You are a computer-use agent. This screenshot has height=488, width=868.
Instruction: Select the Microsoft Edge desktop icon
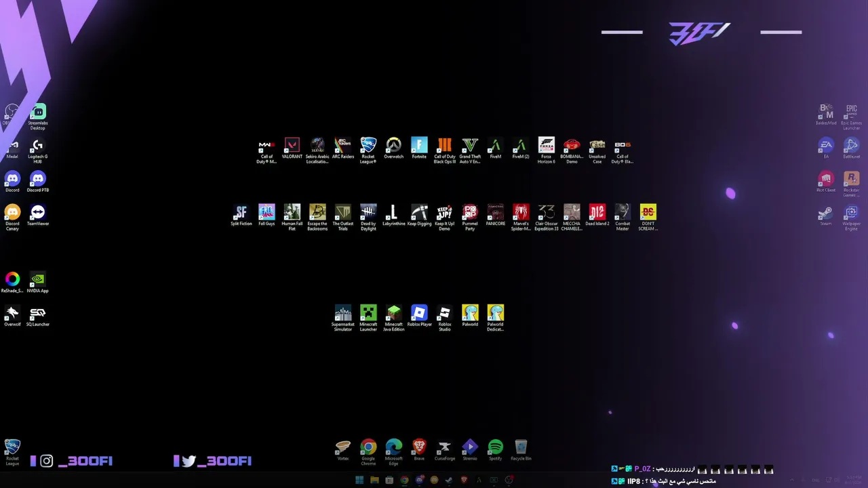(x=394, y=453)
